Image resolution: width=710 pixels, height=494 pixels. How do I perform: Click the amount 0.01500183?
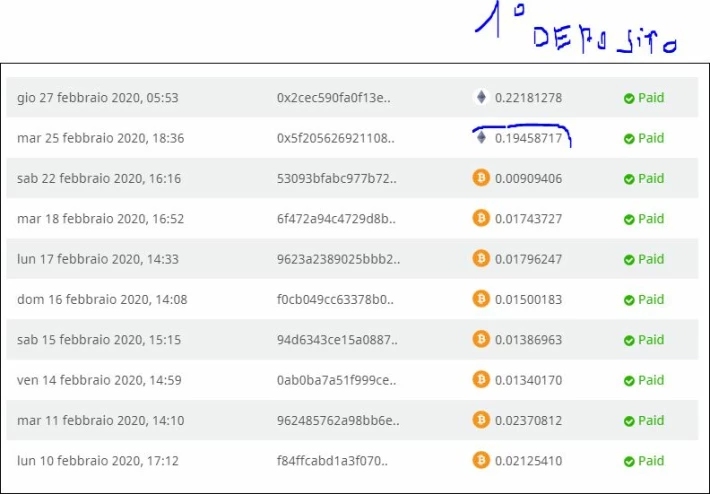528,299
